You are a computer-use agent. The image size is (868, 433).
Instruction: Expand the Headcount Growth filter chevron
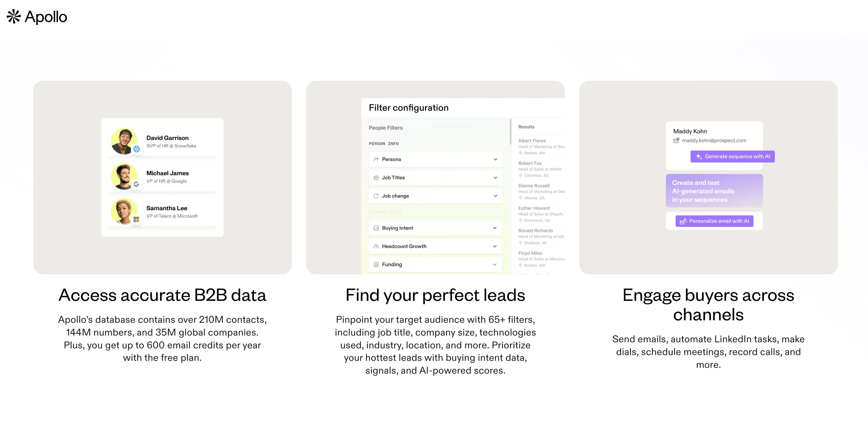pos(495,246)
